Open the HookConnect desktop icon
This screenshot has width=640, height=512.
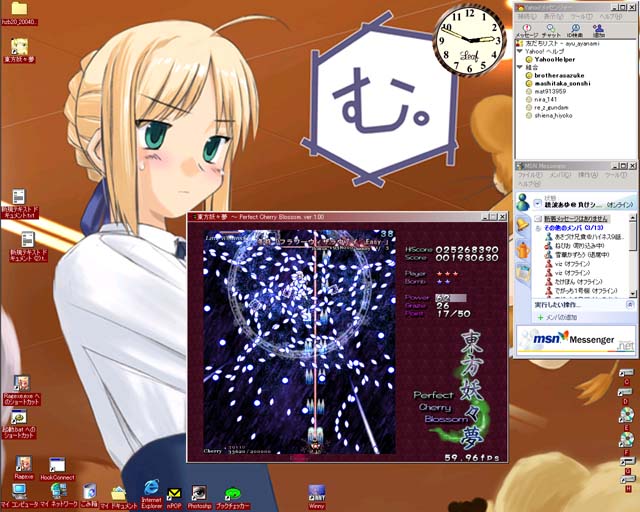point(57,465)
